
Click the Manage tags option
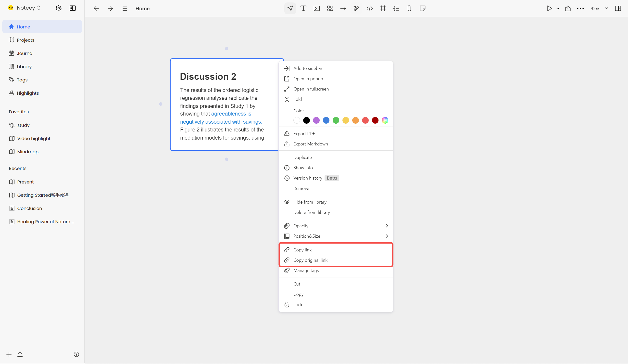coord(306,270)
